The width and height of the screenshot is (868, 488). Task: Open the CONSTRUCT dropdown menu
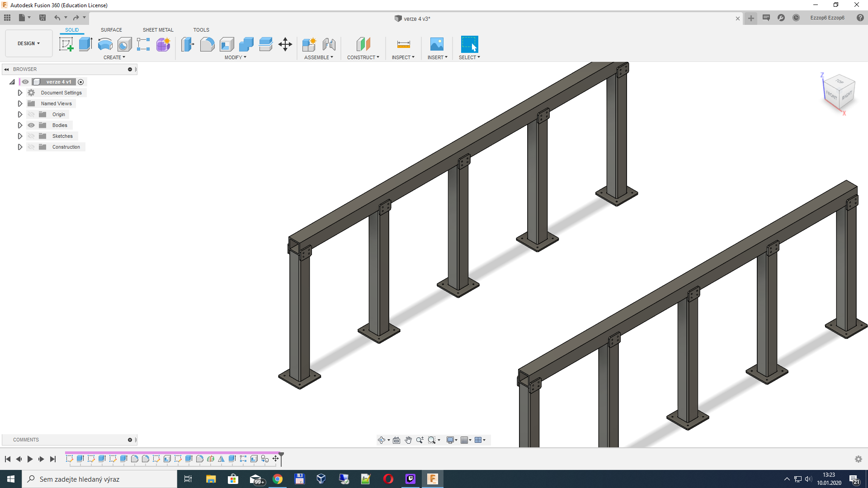[x=363, y=57]
